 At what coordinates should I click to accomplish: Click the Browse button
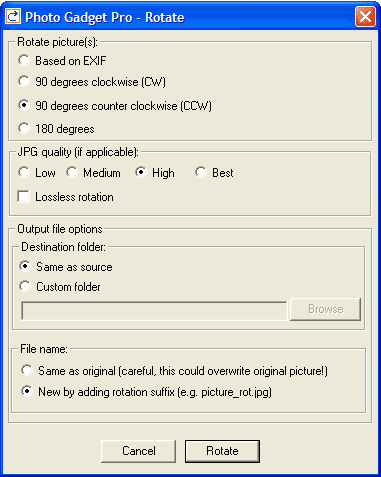325,309
